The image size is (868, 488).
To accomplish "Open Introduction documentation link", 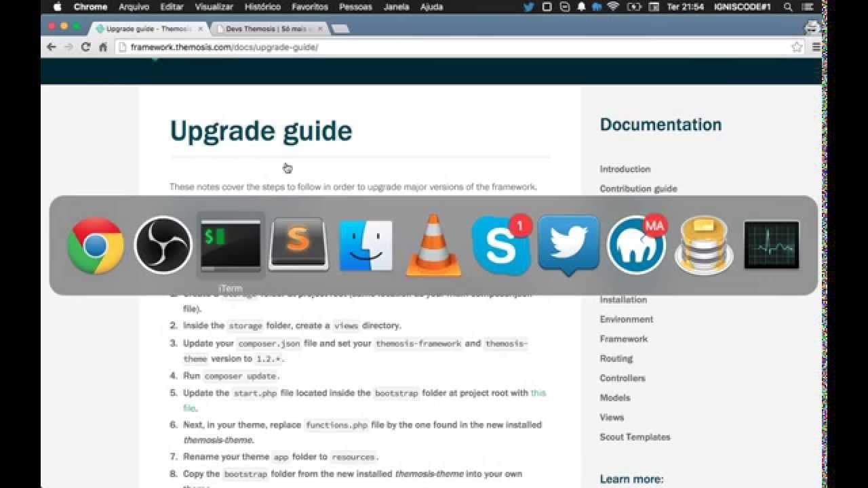I will point(625,169).
